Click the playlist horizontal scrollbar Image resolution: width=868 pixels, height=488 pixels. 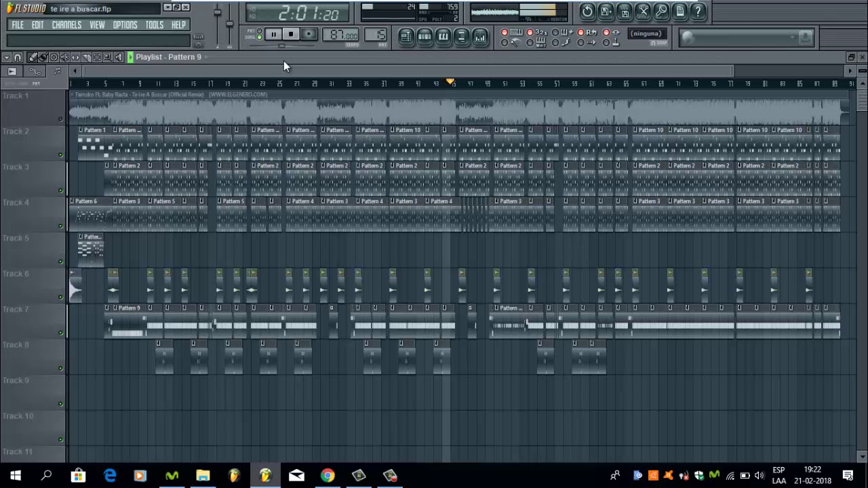pos(407,71)
